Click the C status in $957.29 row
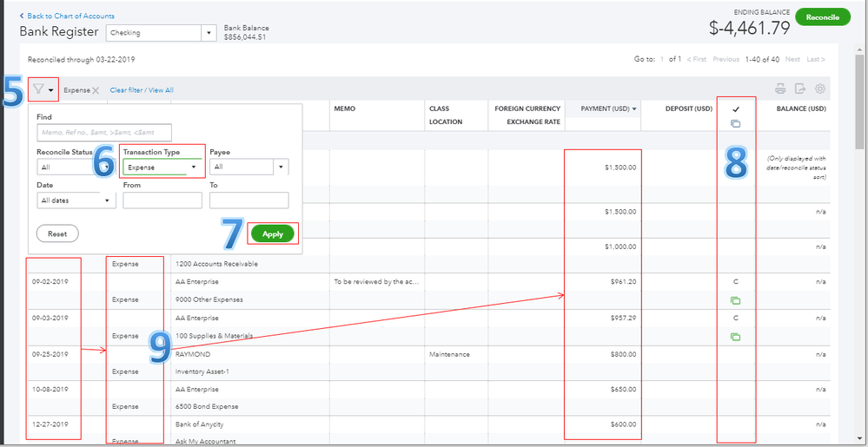Image resolution: width=868 pixels, height=447 pixels. 736,318
